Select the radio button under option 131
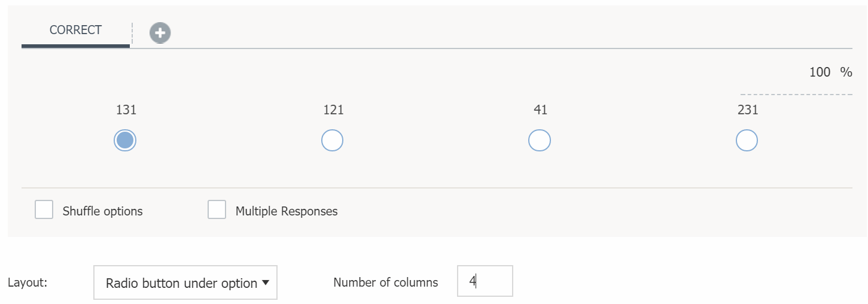The width and height of the screenshot is (868, 304). pos(125,141)
